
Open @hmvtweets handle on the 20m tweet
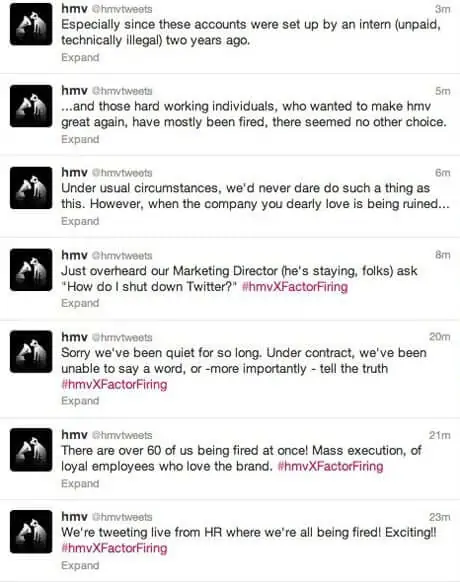point(122,337)
